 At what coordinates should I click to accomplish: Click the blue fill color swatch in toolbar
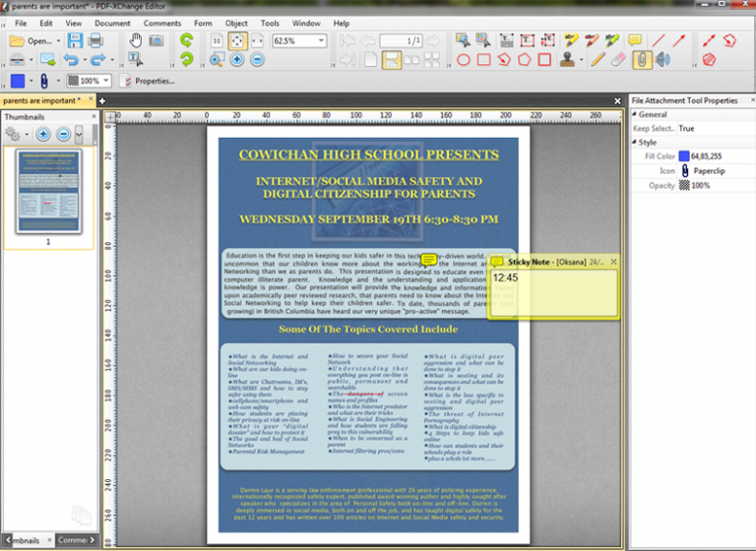[x=19, y=81]
